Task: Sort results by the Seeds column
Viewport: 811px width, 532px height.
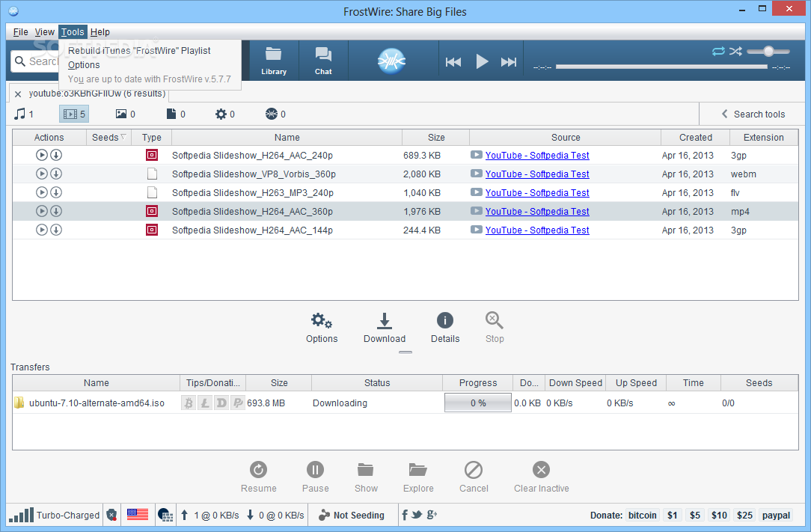Action: coord(108,137)
